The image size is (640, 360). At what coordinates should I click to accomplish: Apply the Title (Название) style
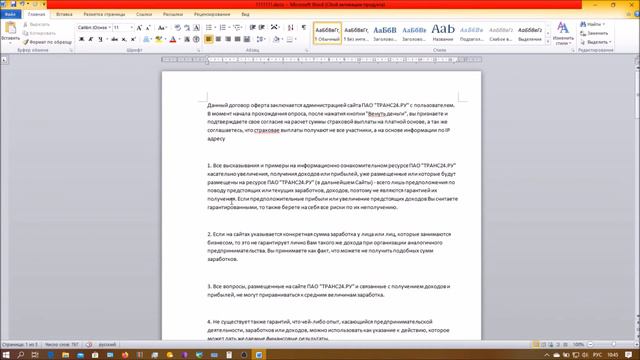[443, 33]
